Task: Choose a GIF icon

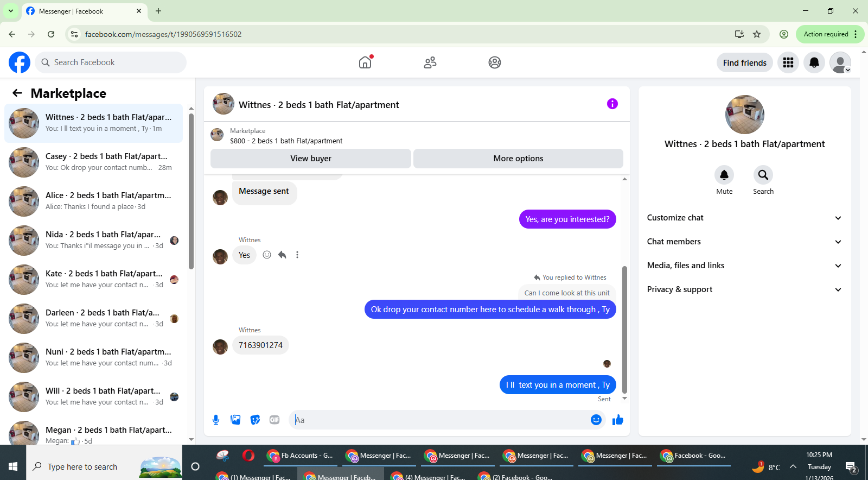Action: tap(275, 420)
